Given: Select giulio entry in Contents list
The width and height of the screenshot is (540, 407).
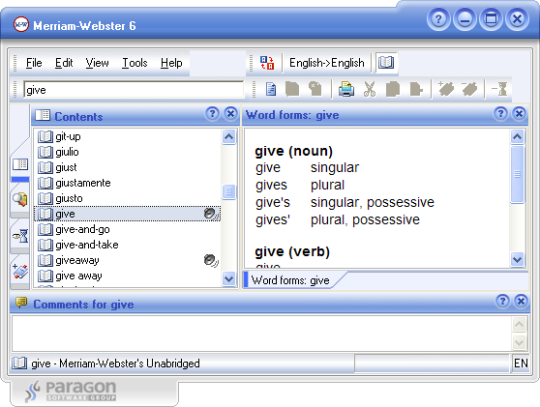Looking at the screenshot, I should click(x=127, y=152).
